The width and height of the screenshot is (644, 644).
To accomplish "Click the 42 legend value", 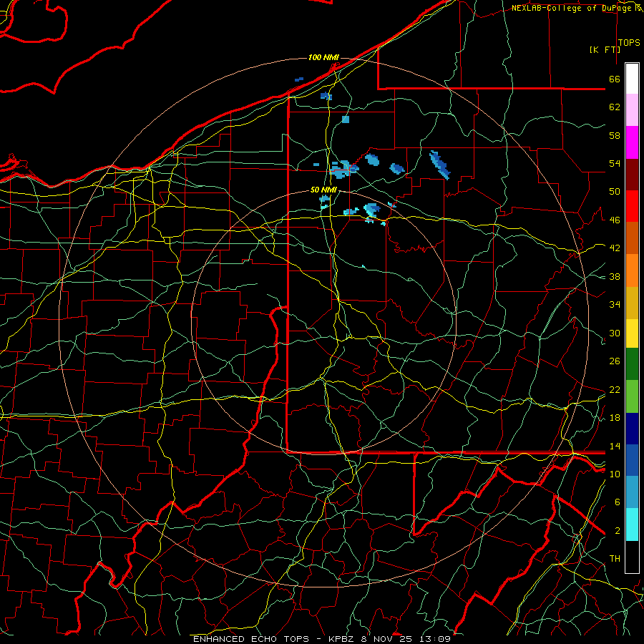I will tap(615, 248).
